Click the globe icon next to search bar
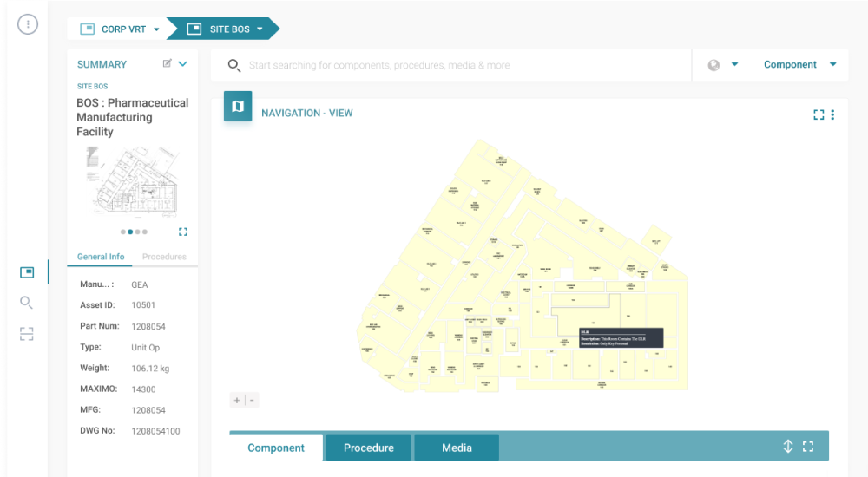 (x=714, y=65)
